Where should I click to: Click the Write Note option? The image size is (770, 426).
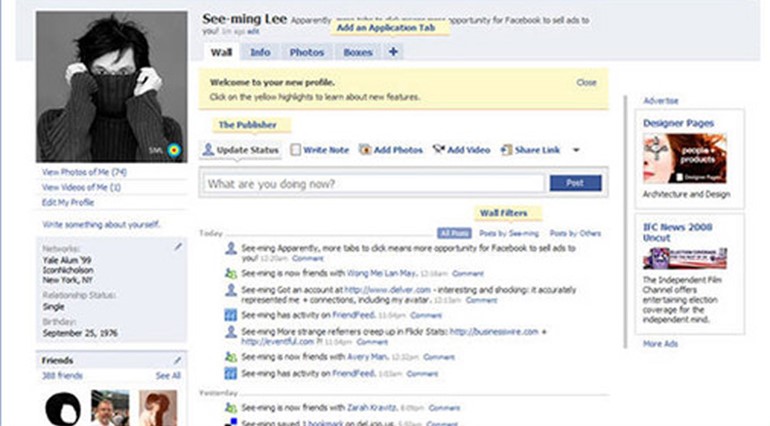click(320, 150)
